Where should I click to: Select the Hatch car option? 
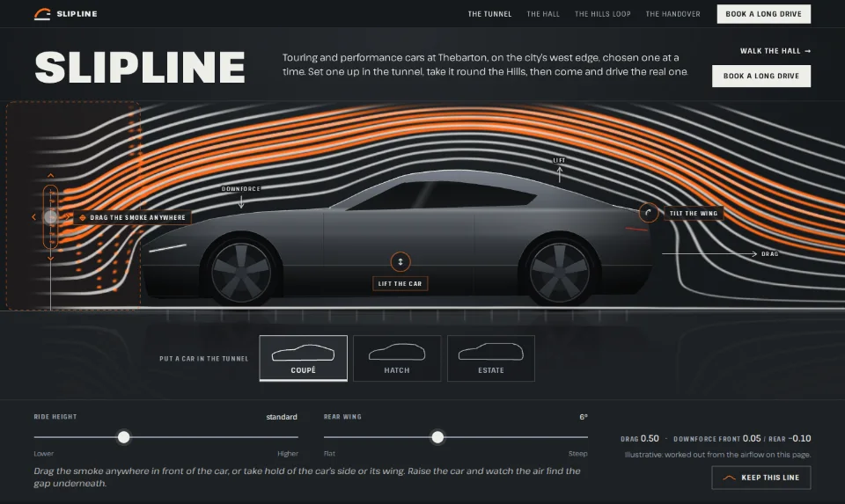click(397, 358)
